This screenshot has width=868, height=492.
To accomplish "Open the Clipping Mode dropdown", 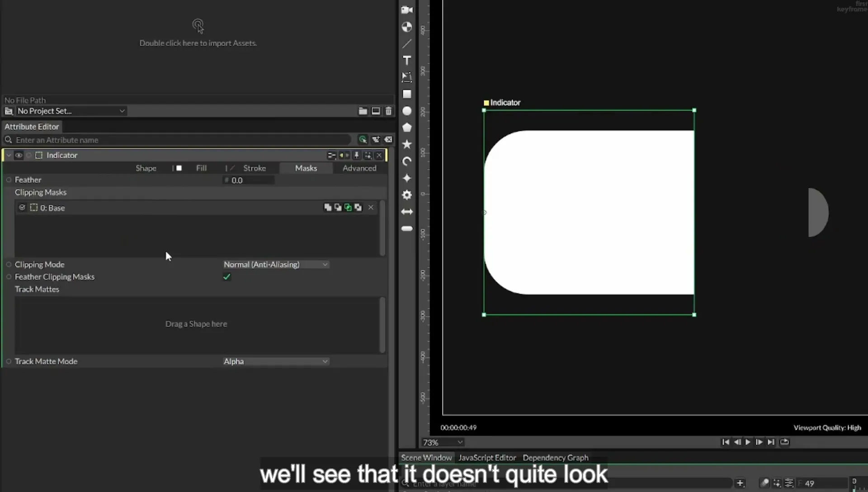I will coord(276,265).
